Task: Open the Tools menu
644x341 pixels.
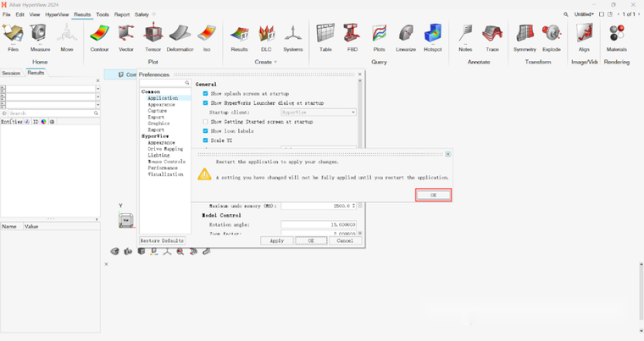Action: [103, 14]
